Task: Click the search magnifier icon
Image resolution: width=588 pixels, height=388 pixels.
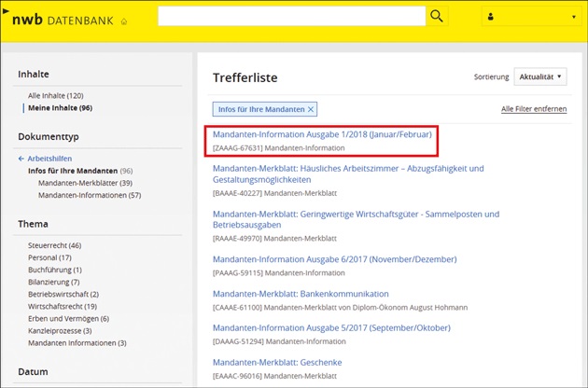Action: coord(437,17)
